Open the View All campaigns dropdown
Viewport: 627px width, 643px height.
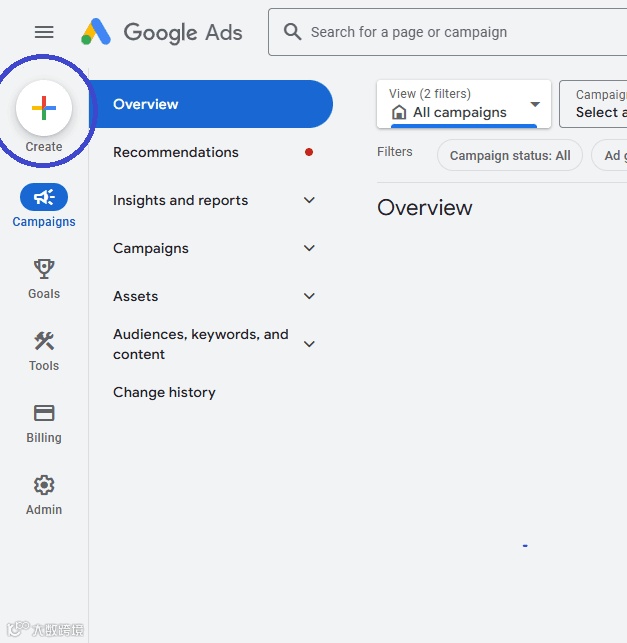(464, 104)
